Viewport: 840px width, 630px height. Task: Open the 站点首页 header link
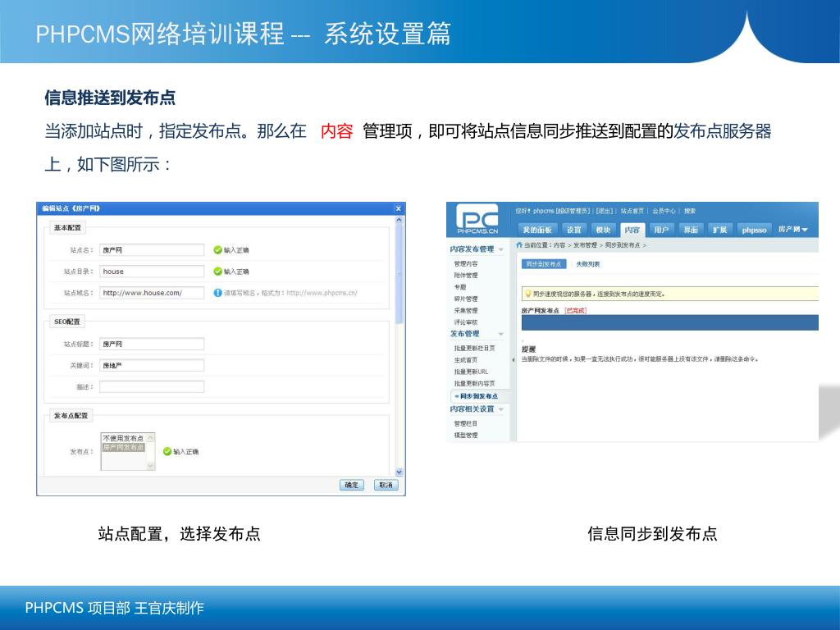pyautogui.click(x=632, y=211)
